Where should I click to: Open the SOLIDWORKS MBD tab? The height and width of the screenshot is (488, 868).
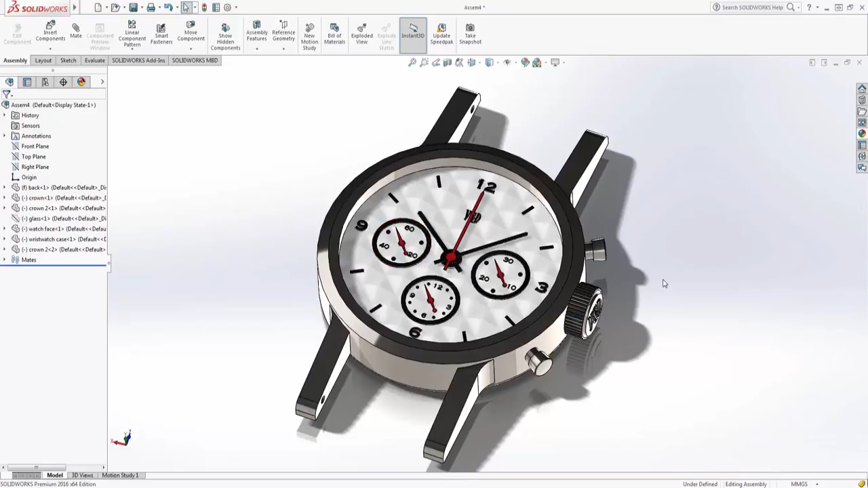195,60
